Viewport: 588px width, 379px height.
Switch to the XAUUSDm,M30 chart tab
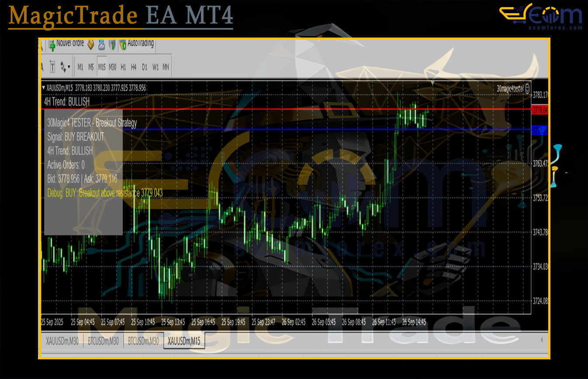(62, 341)
